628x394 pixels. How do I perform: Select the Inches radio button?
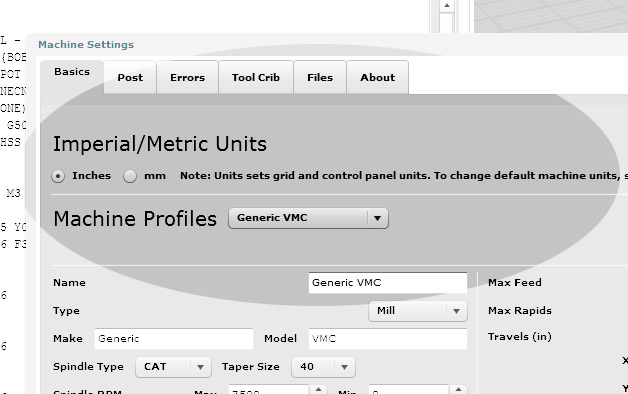(x=58, y=176)
